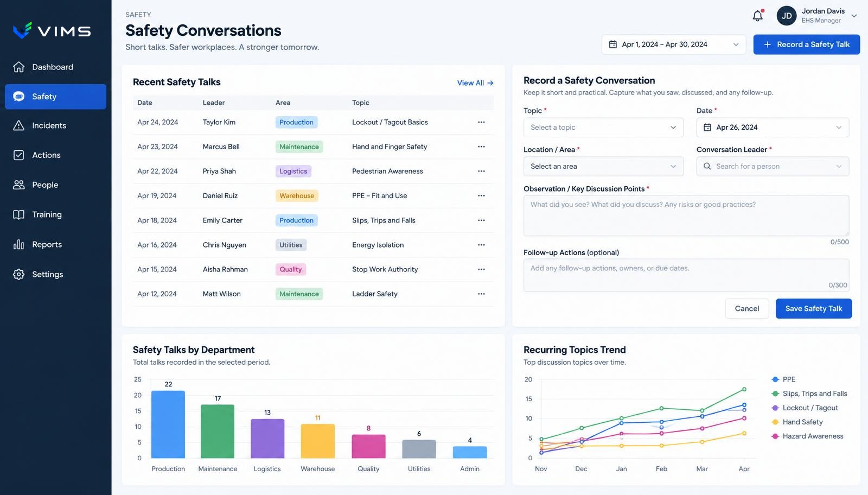Click the calendar icon in Date field

pos(707,127)
